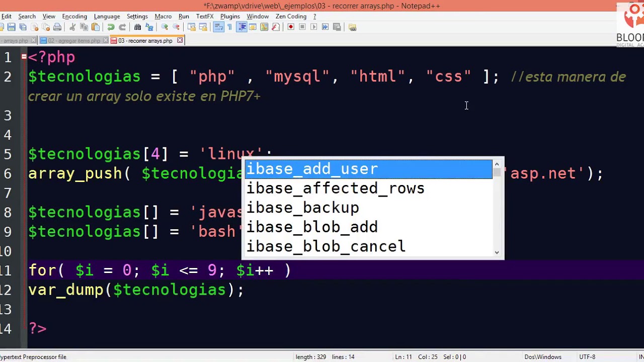Click the Zoom Out magnifier icon
Screen dimensions: 644x362
176,27
